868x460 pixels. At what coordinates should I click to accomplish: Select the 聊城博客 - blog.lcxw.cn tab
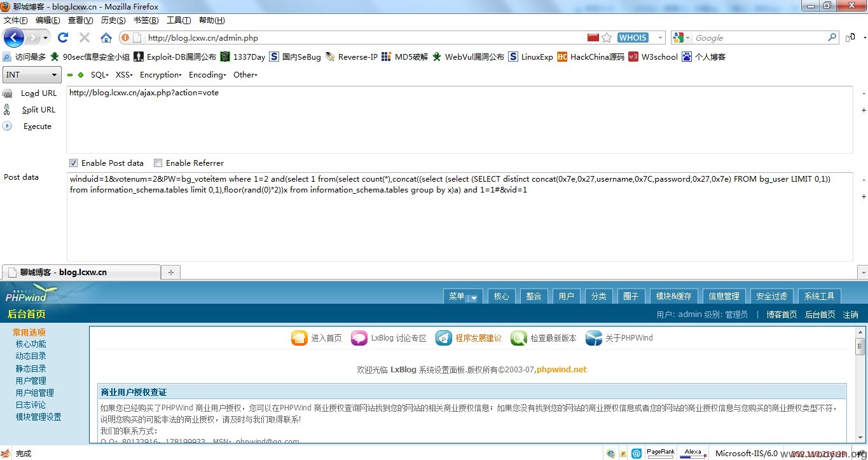click(81, 272)
